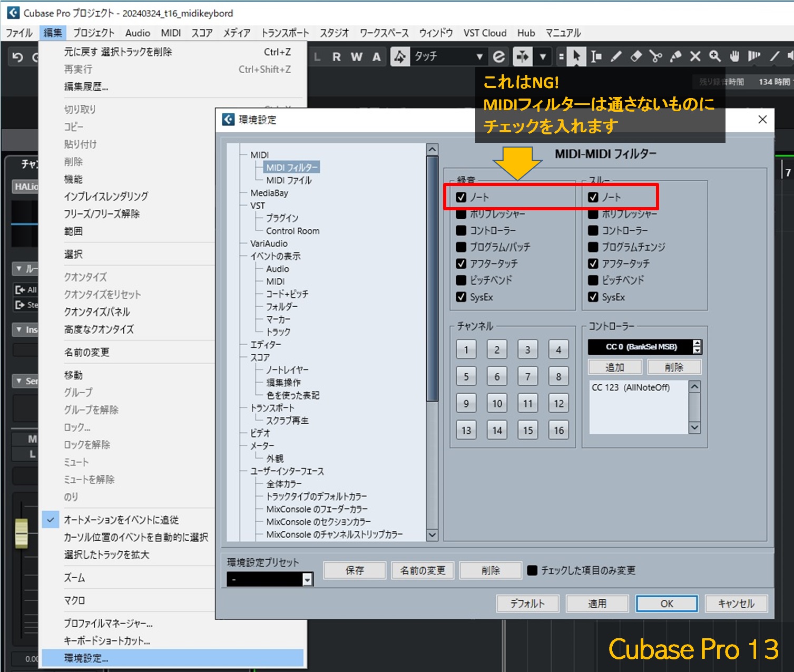This screenshot has width=794, height=672.
Task: Click the e edit icon in toolbar
Action: [498, 56]
